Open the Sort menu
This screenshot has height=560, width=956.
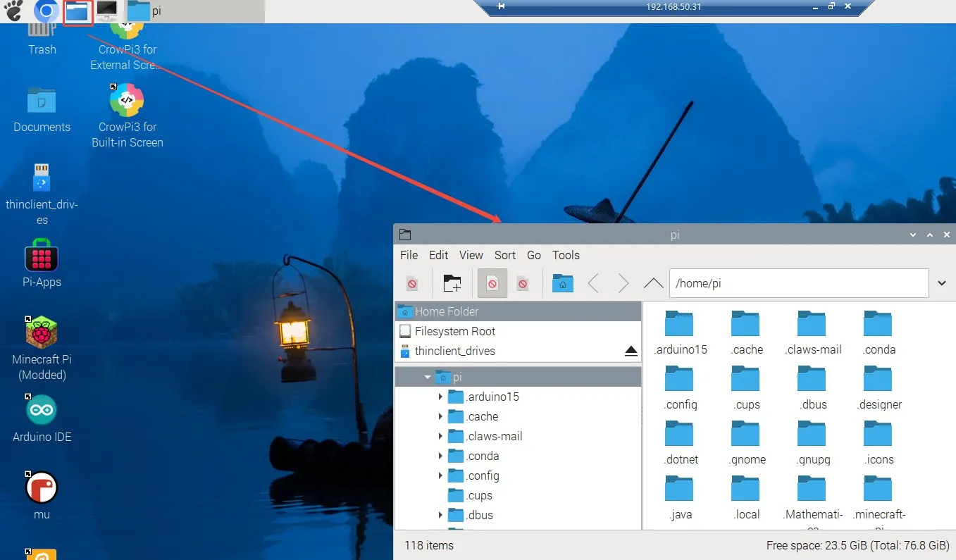(x=504, y=255)
